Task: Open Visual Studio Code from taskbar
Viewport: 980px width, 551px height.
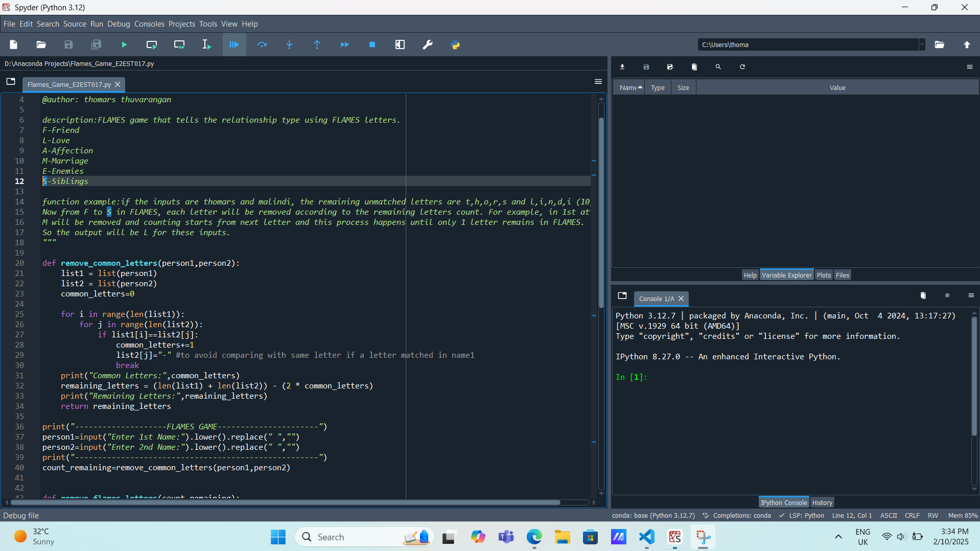Action: coord(647,537)
